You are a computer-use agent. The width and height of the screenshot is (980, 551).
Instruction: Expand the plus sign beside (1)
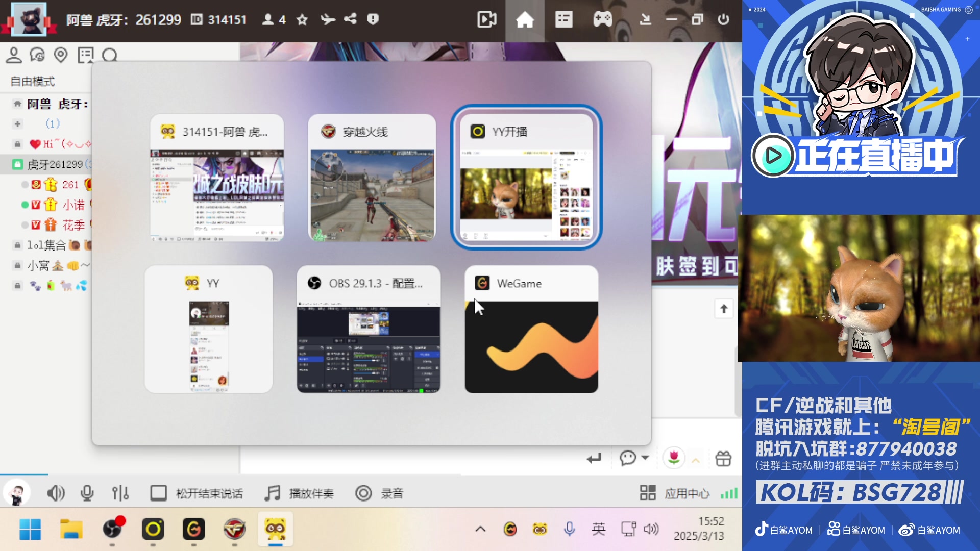tap(17, 124)
